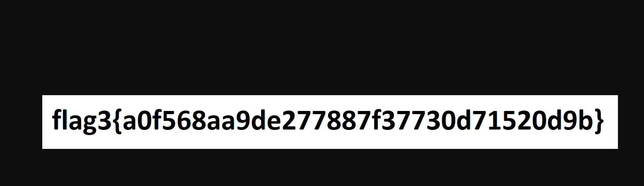The image size is (644, 186).
Task: Click the letter g in flag3
Action: 90,125
